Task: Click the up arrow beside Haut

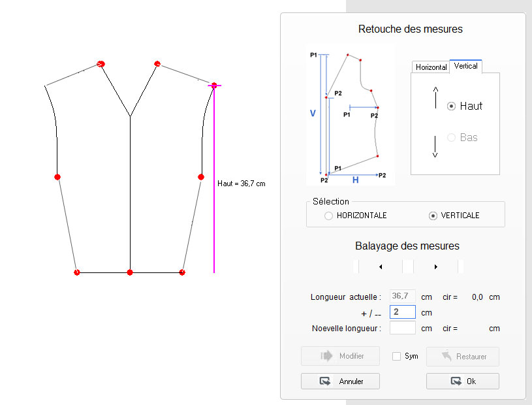Action: pyautogui.click(x=435, y=98)
